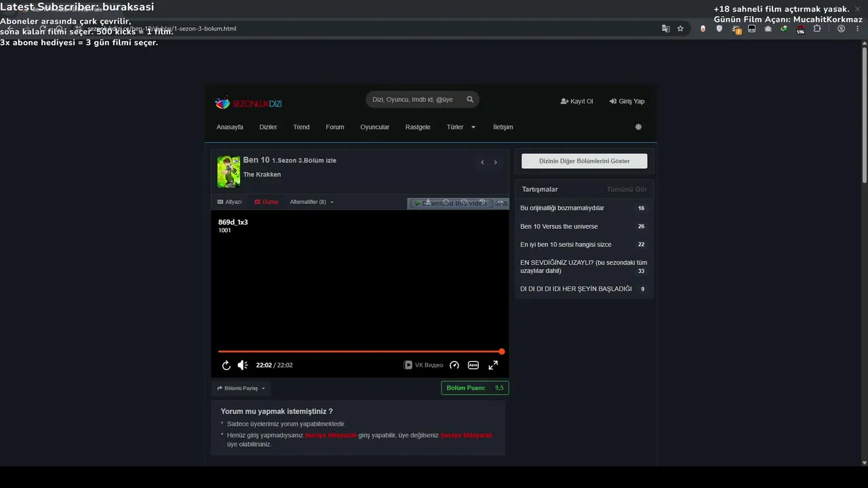Screen dimensions: 868x488
Task: Open the browser extensions puzzle icon
Action: 817,28
